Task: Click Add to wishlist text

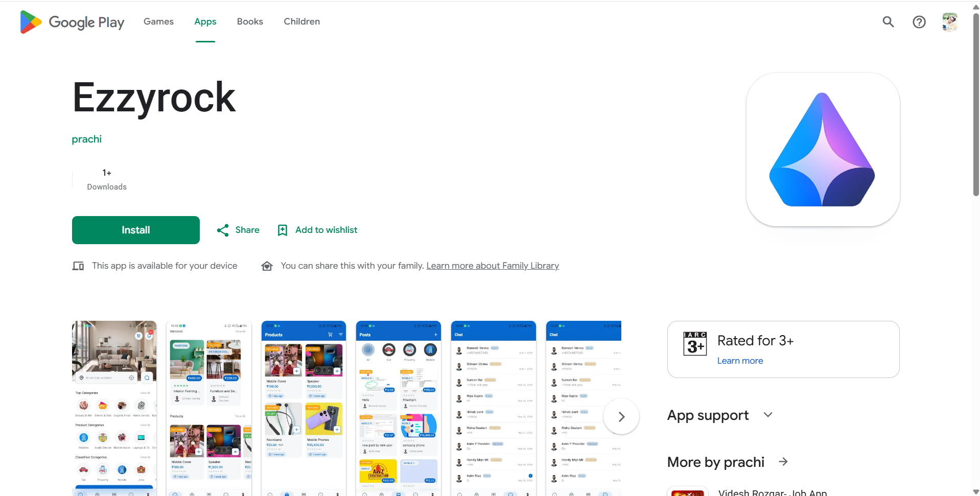Action: coord(326,230)
